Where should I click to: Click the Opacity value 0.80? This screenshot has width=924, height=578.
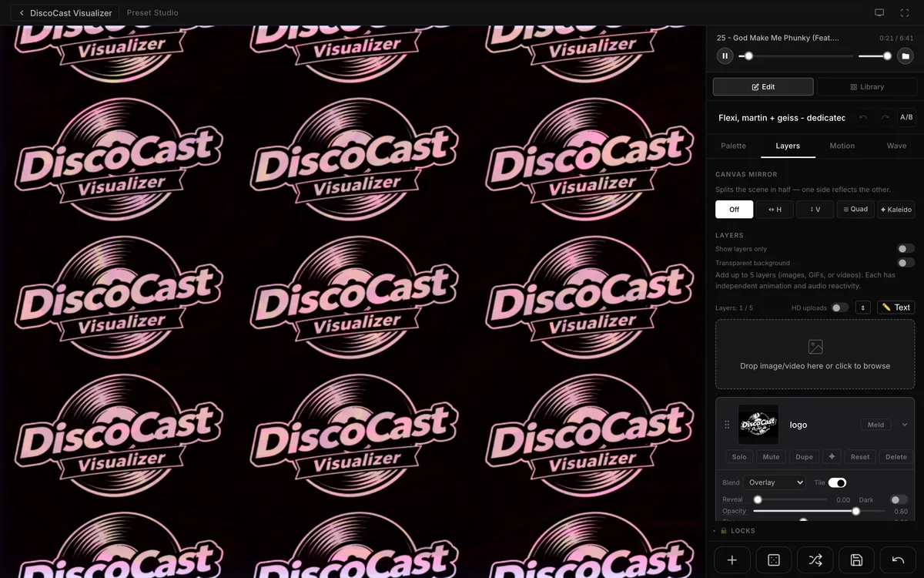point(900,512)
